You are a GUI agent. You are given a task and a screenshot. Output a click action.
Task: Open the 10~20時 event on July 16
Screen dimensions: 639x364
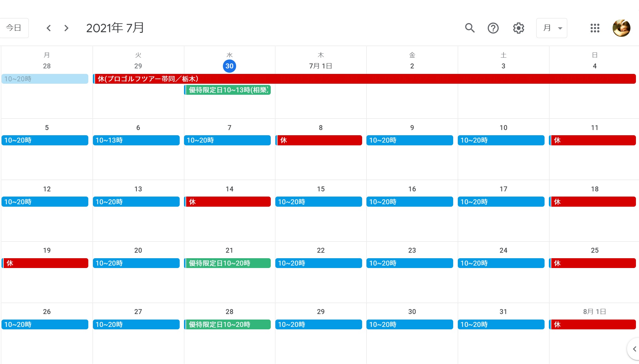tap(410, 202)
